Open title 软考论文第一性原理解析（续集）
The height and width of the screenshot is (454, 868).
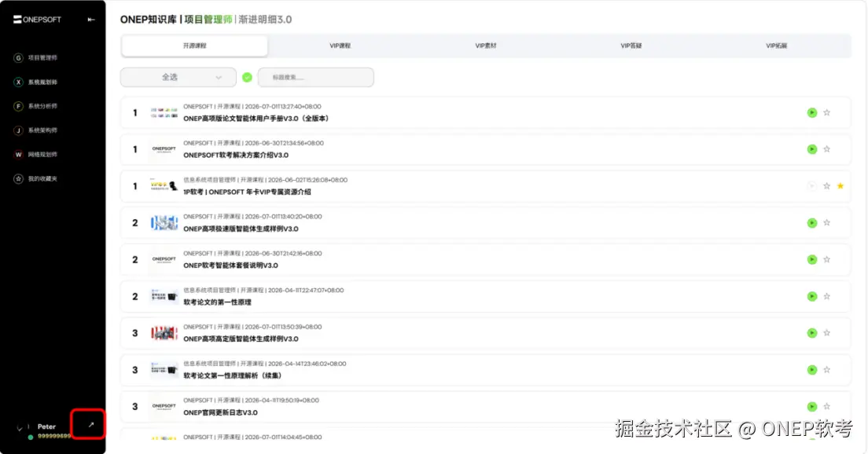coord(233,375)
